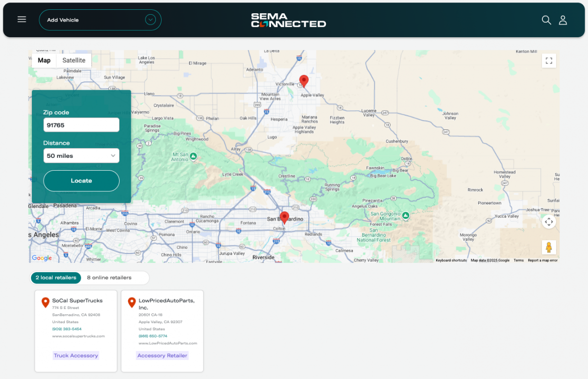
Task: Select the Street View pegman icon
Action: click(549, 247)
